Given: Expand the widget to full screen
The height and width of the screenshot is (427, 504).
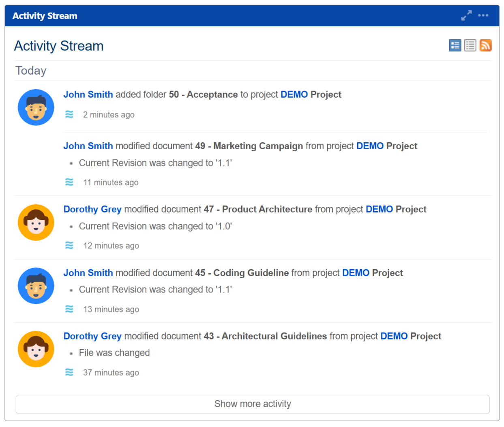Looking at the screenshot, I should 466,15.
